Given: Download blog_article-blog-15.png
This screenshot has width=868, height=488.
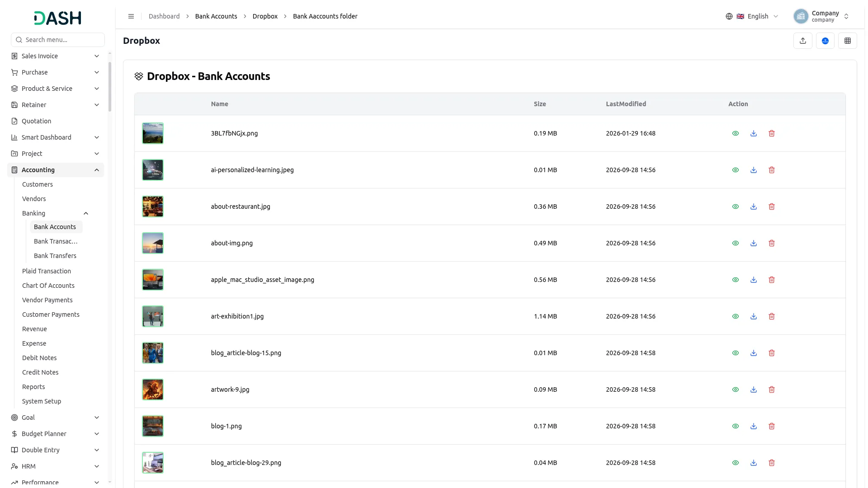Looking at the screenshot, I should (754, 353).
